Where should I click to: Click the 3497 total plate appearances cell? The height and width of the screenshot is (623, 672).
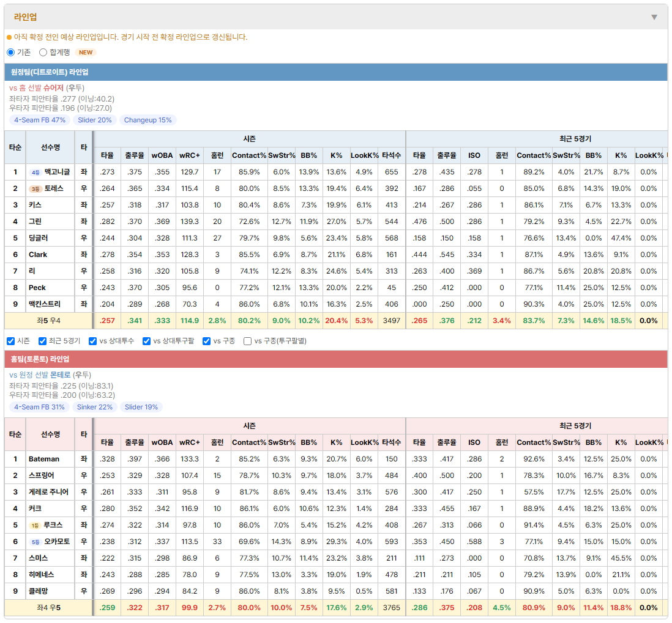click(x=392, y=321)
